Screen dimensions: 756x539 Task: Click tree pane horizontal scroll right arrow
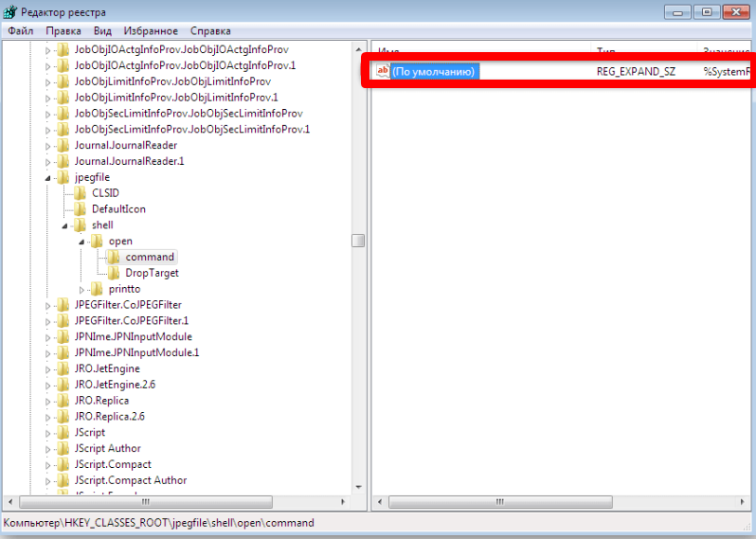point(343,502)
